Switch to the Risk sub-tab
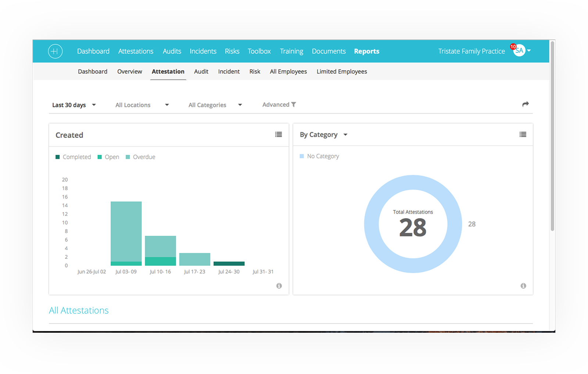The image size is (588, 374). tap(255, 71)
